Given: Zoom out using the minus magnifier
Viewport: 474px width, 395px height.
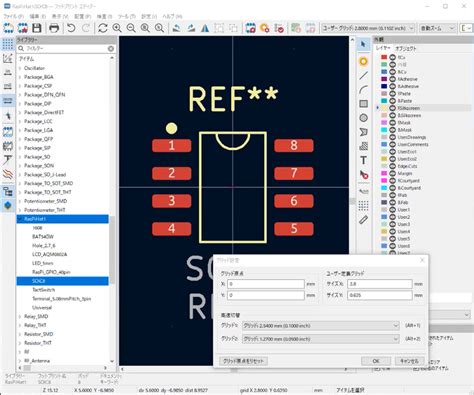Looking at the screenshot, I should 131,28.
